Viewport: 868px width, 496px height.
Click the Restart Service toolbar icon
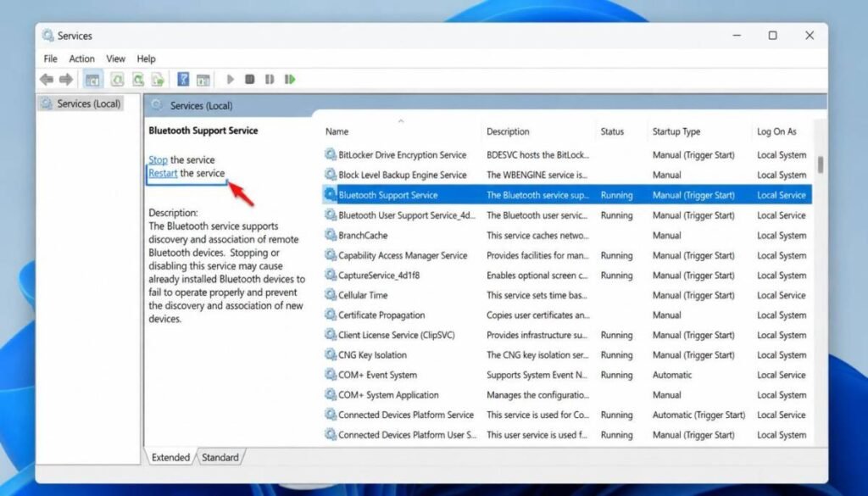pyautogui.click(x=290, y=80)
